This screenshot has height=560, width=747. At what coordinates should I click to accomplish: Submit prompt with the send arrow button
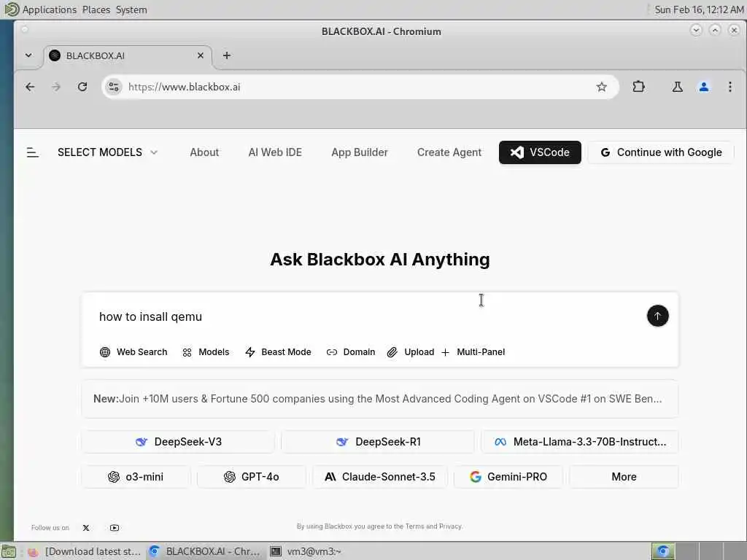coord(657,316)
